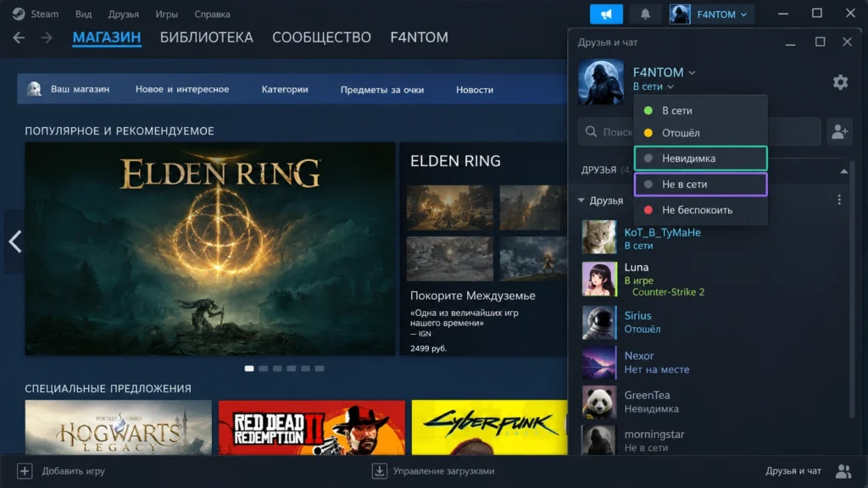This screenshot has width=868, height=488.
Task: Switch to the СООБЩЕСТВО tab
Action: 321,37
